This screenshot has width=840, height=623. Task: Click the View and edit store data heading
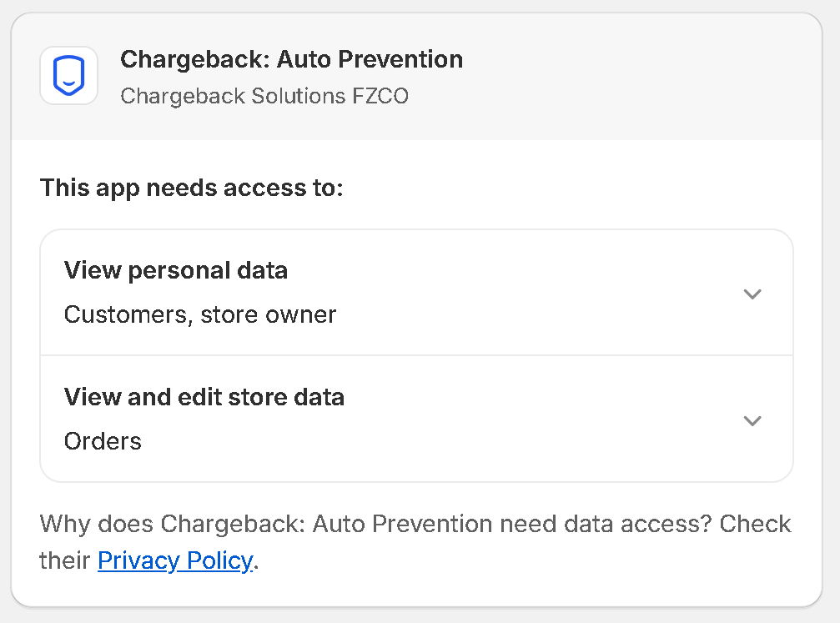pos(204,397)
